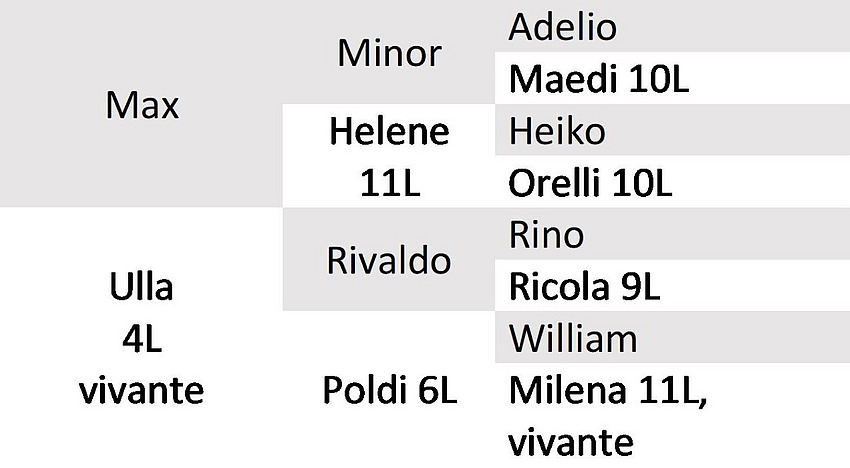Click the name Ulla
The image size is (850, 468).
pos(141,287)
